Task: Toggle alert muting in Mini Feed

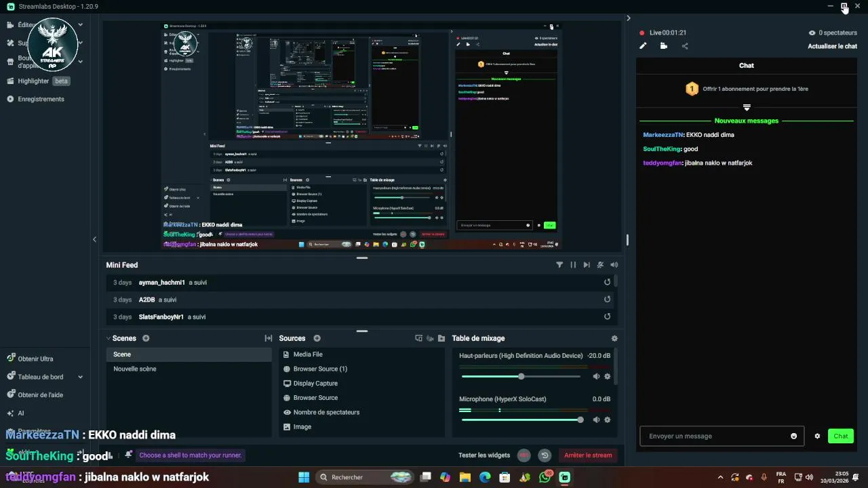Action: click(x=600, y=265)
